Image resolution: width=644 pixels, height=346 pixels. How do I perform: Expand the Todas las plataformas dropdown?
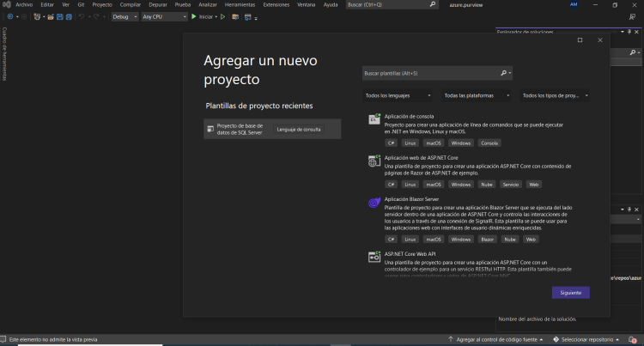477,95
